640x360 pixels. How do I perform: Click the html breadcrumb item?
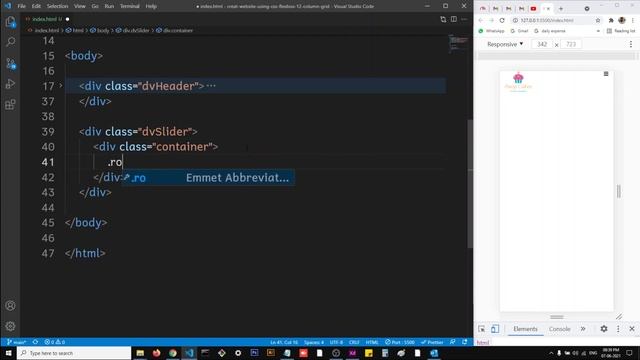tap(75, 31)
